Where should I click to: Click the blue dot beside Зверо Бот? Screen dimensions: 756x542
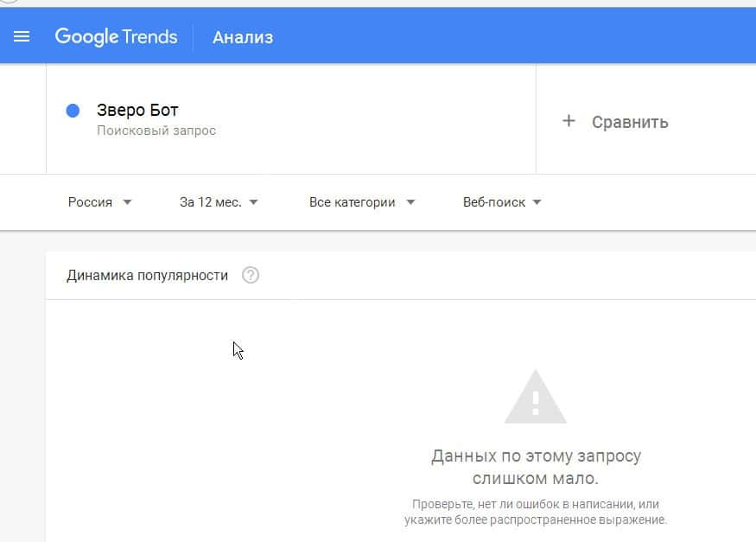click(73, 111)
